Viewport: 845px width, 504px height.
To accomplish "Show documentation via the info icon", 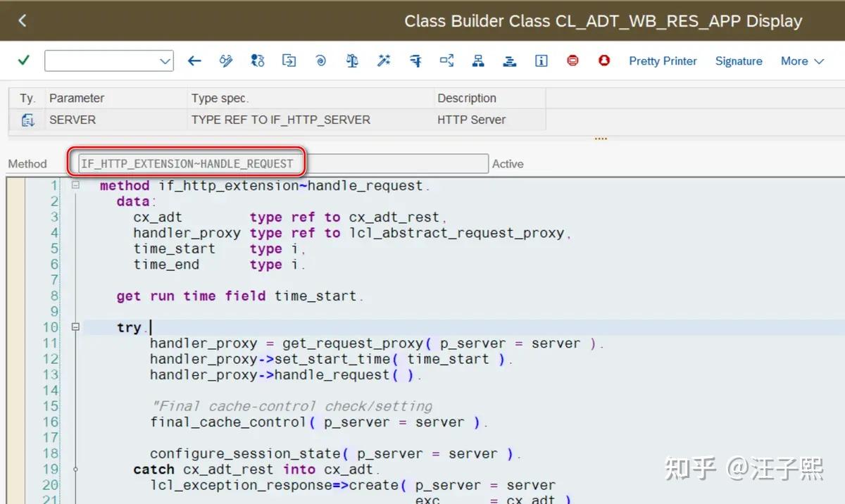I will pyautogui.click(x=542, y=61).
